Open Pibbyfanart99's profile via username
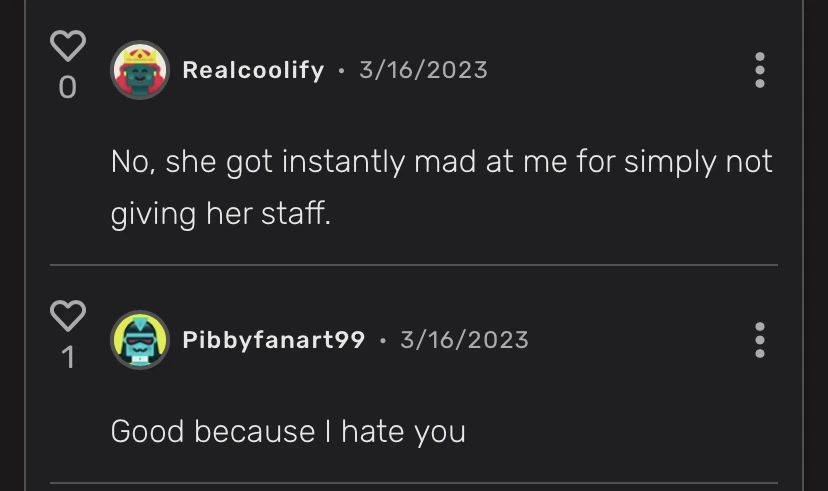 (273, 340)
